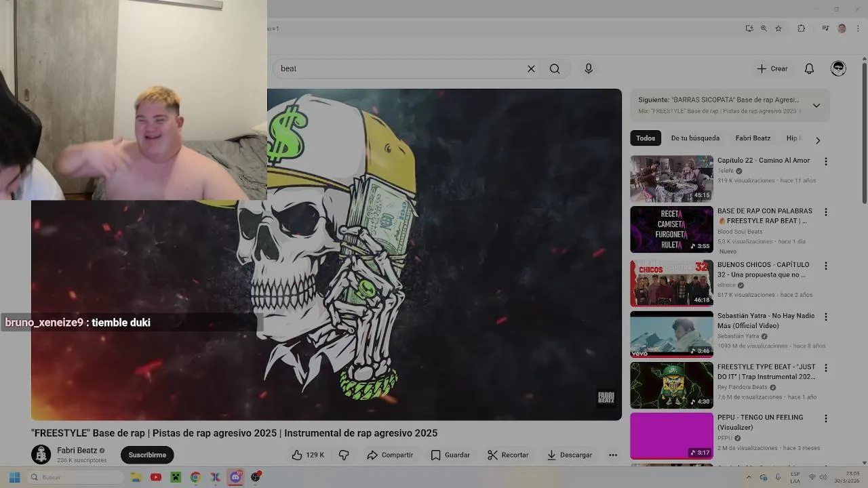The height and width of the screenshot is (488, 868).
Task: Switch input language ESP LAA indicator
Action: pyautogui.click(x=795, y=477)
